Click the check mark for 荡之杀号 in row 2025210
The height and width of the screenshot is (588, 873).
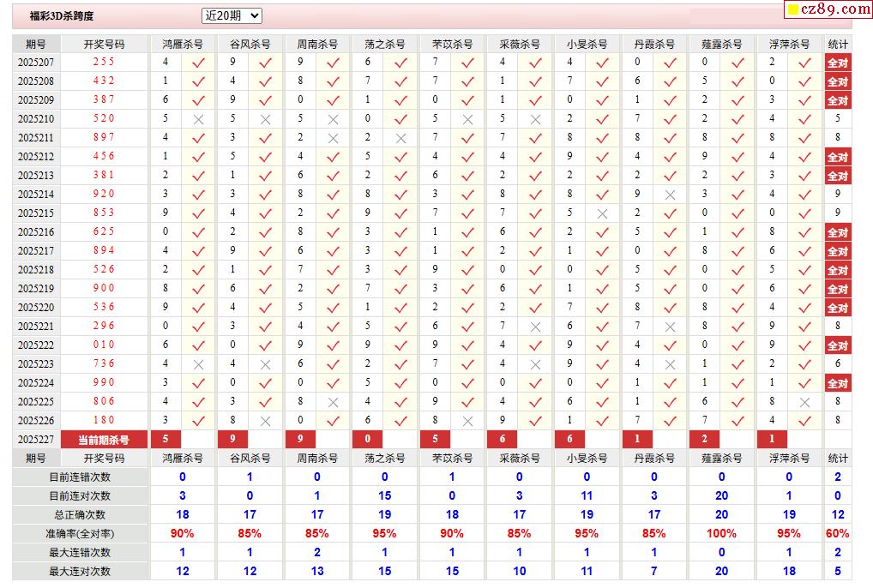pos(400,120)
